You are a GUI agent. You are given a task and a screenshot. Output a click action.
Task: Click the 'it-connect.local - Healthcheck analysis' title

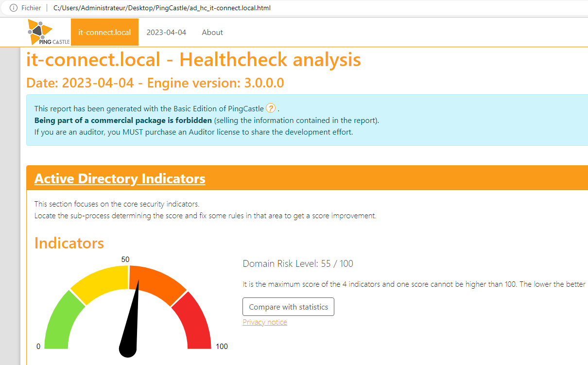point(193,60)
